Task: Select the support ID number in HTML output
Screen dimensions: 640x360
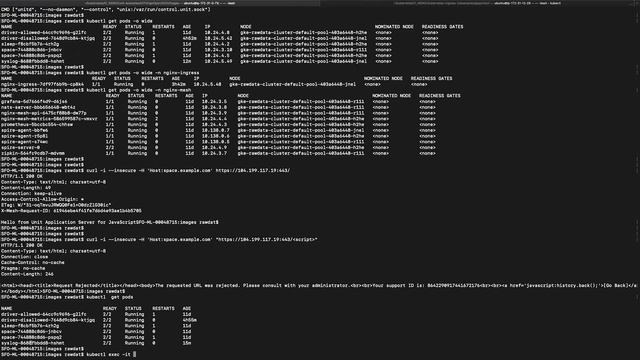Action: click(453, 285)
